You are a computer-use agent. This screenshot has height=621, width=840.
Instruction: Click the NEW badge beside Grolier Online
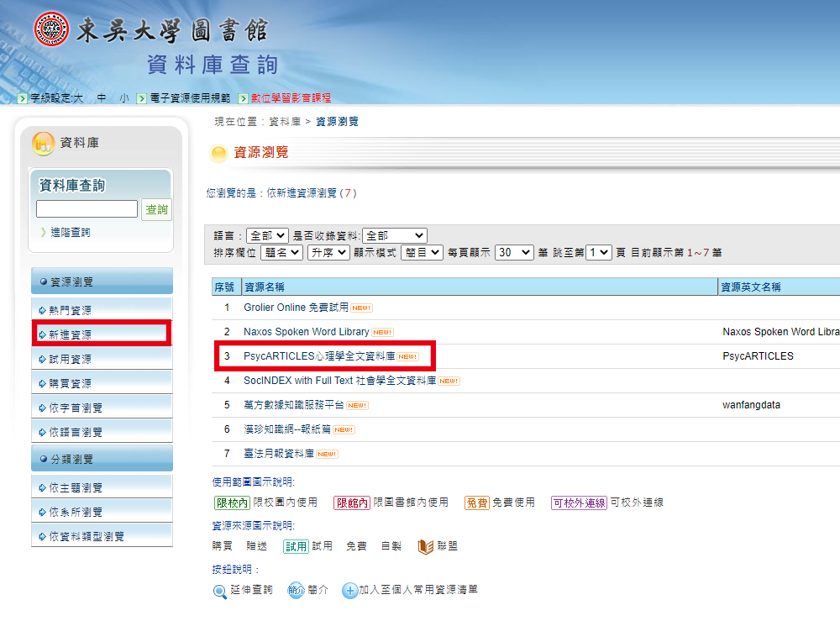tap(361, 308)
